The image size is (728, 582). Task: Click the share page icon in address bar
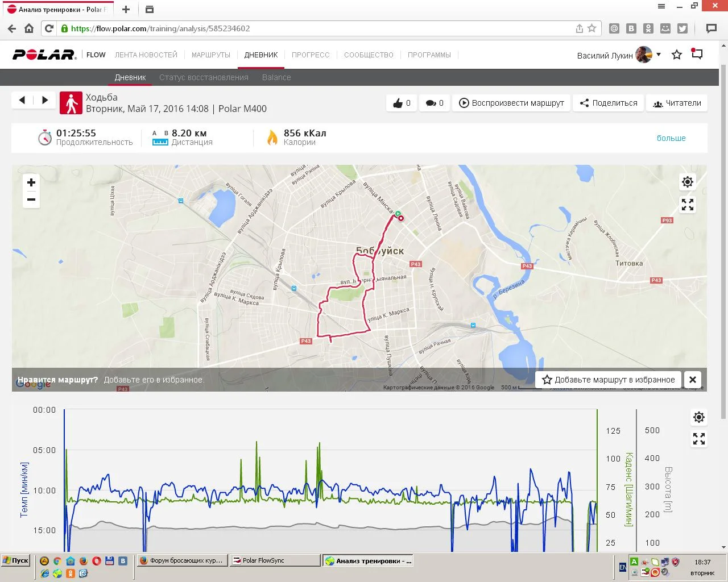pyautogui.click(x=579, y=28)
